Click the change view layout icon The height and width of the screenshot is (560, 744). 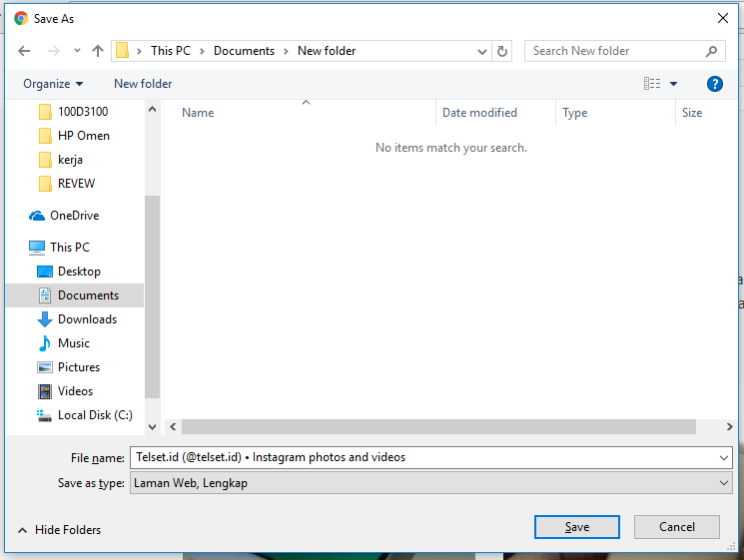pos(652,84)
